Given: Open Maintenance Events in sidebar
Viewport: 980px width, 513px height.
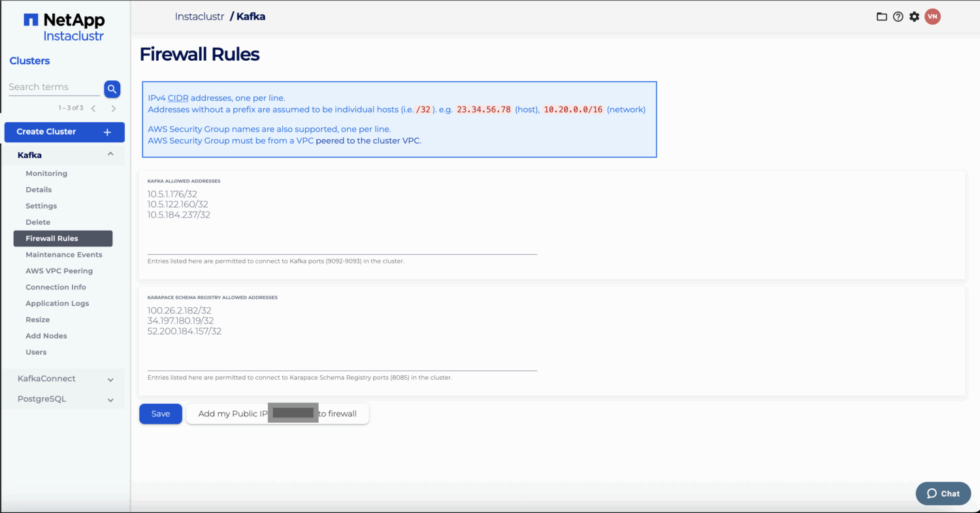Looking at the screenshot, I should [63, 255].
